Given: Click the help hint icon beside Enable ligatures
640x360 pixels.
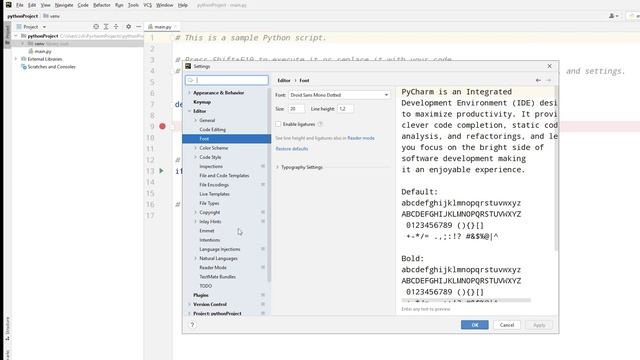Looking at the screenshot, I should [x=320, y=124].
